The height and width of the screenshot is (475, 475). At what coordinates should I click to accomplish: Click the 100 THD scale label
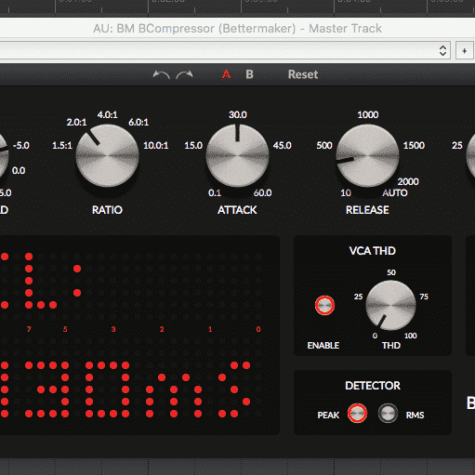coord(411,336)
